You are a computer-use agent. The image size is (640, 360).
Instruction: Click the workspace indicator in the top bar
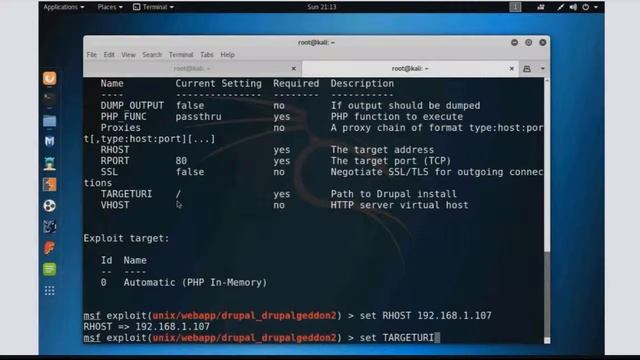[515, 7]
